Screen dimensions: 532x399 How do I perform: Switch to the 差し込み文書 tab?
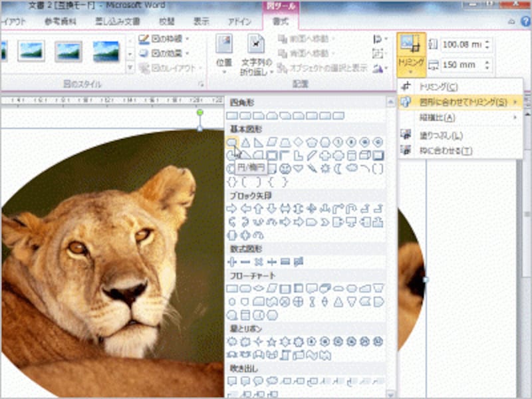coord(118,21)
